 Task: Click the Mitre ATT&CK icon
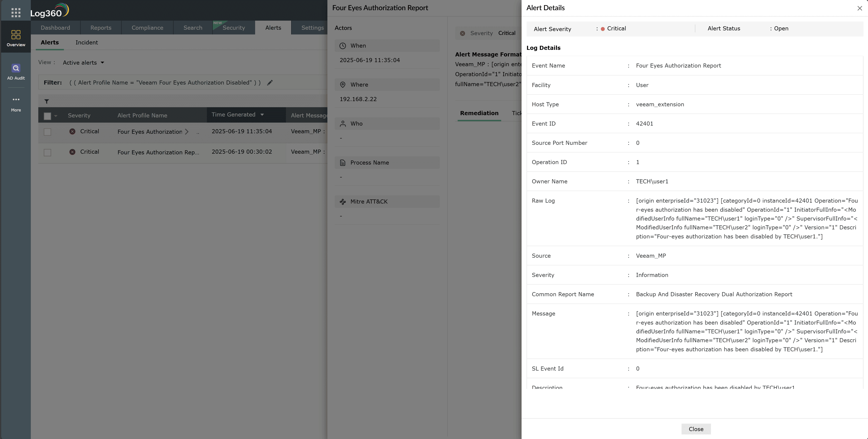pyautogui.click(x=343, y=201)
